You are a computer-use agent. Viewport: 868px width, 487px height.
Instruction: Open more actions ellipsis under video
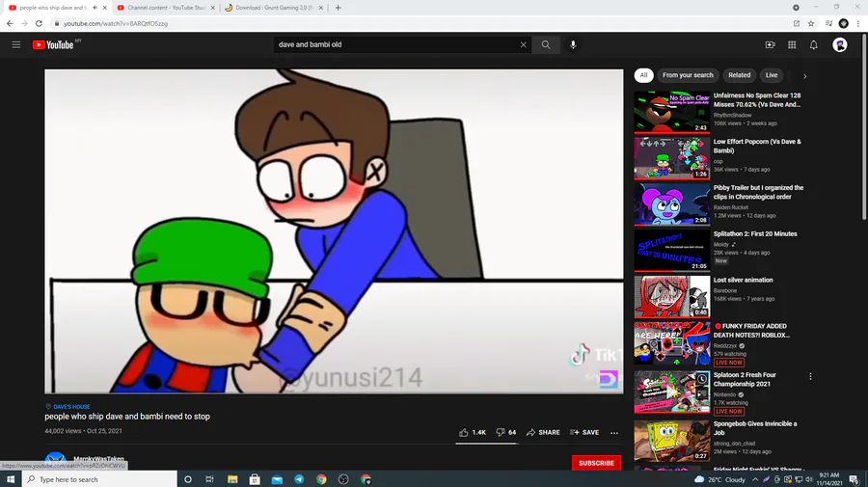(x=614, y=433)
